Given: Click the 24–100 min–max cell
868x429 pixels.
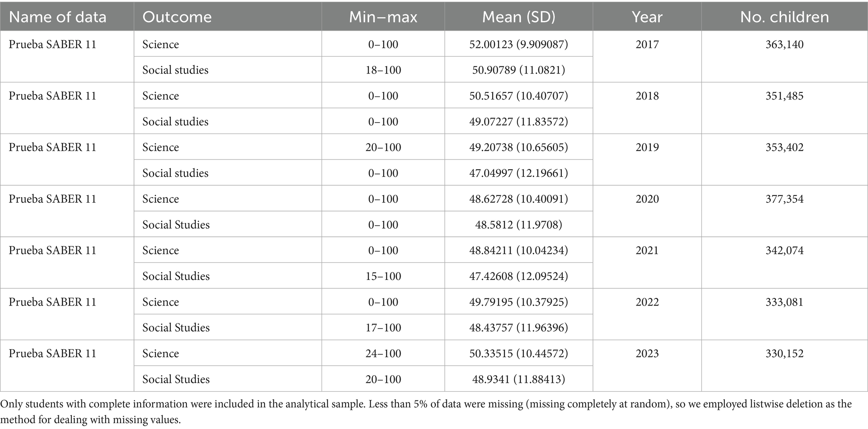Looking at the screenshot, I should 383,353.
